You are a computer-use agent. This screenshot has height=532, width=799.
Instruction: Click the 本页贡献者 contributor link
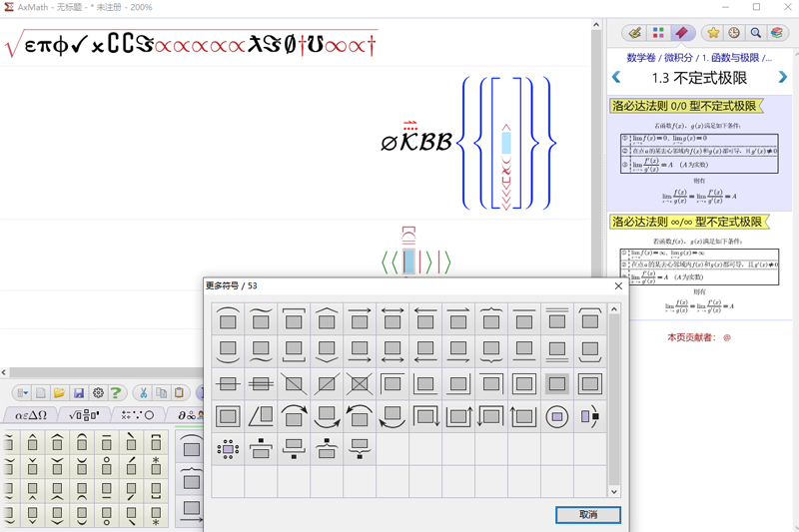[698, 337]
